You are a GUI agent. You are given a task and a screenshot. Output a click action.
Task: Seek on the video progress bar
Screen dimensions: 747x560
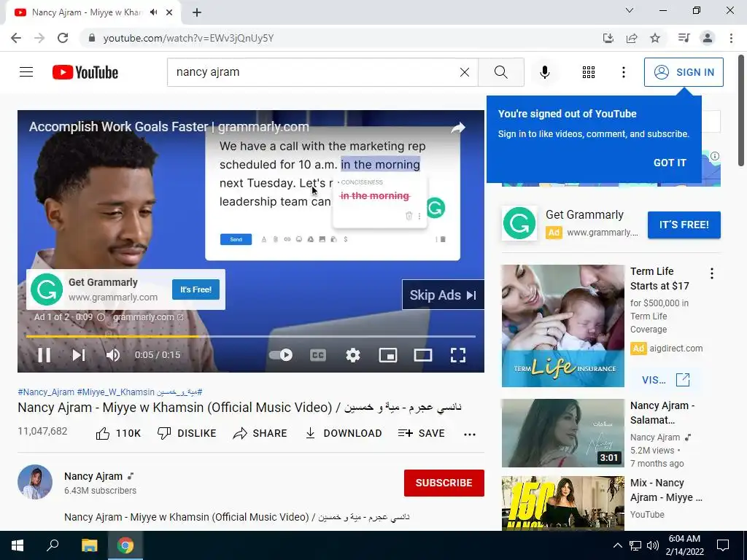[251, 336]
